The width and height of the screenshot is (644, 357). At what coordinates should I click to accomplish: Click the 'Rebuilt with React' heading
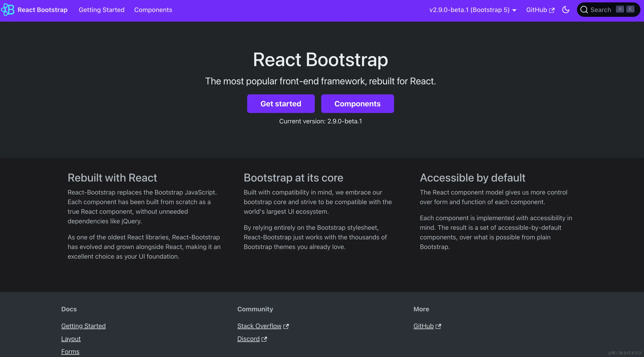(112, 178)
